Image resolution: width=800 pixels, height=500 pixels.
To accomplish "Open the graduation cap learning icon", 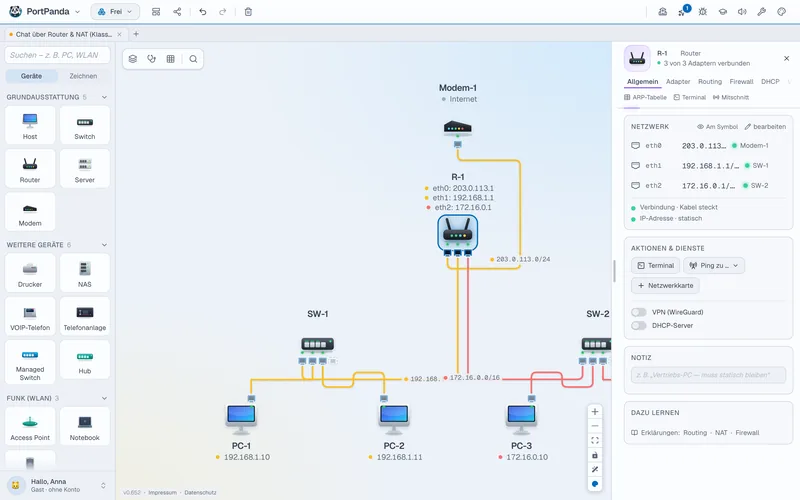I will (722, 12).
